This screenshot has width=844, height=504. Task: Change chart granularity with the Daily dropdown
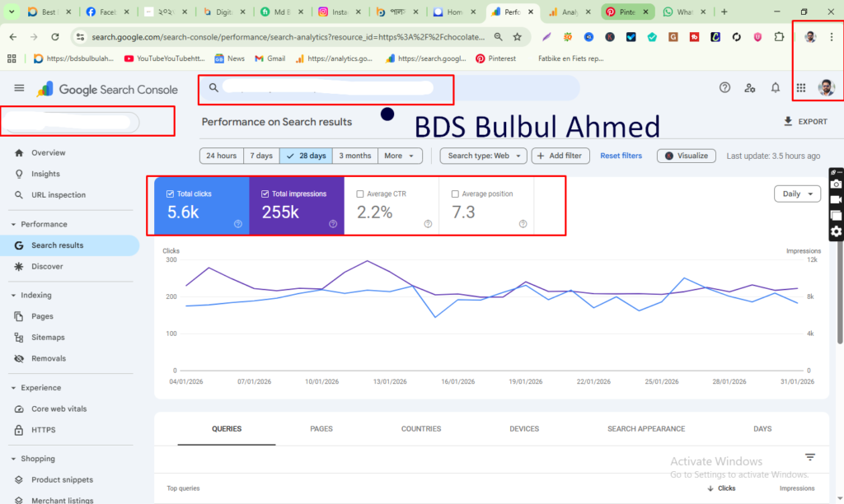(796, 193)
